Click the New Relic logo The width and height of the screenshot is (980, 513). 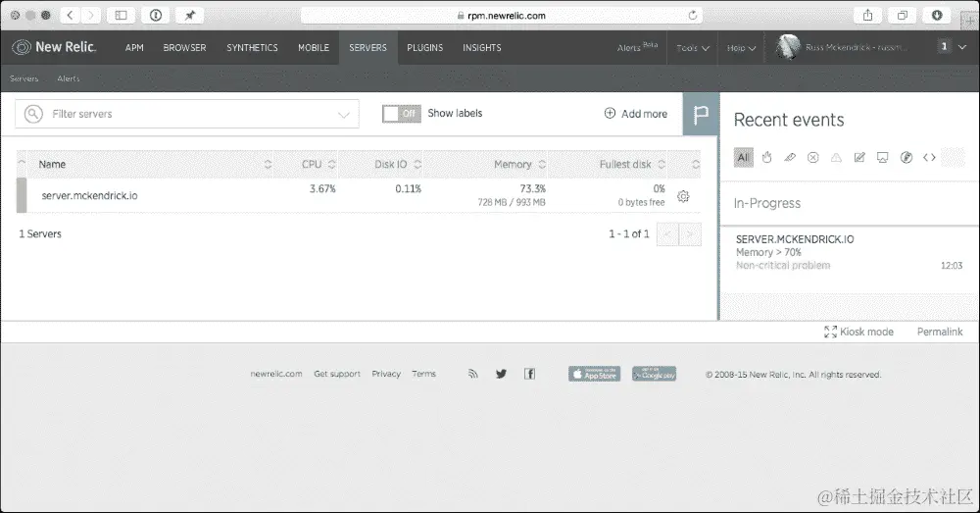pyautogui.click(x=54, y=47)
